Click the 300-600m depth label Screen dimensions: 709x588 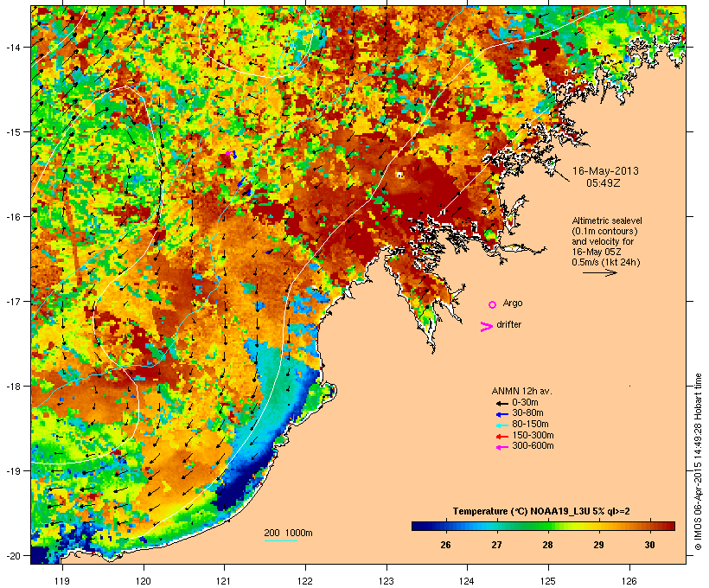[x=533, y=446]
